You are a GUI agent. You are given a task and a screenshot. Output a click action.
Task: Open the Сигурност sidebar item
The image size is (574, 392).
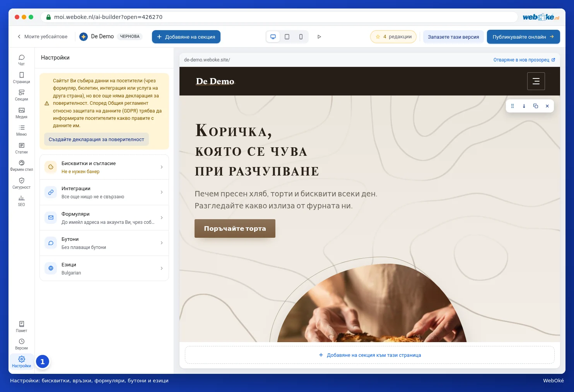[x=21, y=183]
